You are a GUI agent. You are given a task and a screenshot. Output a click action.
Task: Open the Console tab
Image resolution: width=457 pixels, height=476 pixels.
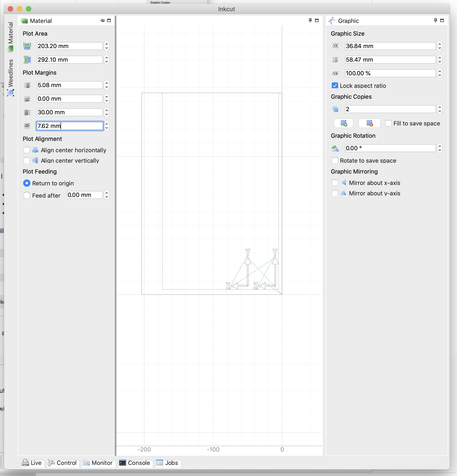[135, 463]
